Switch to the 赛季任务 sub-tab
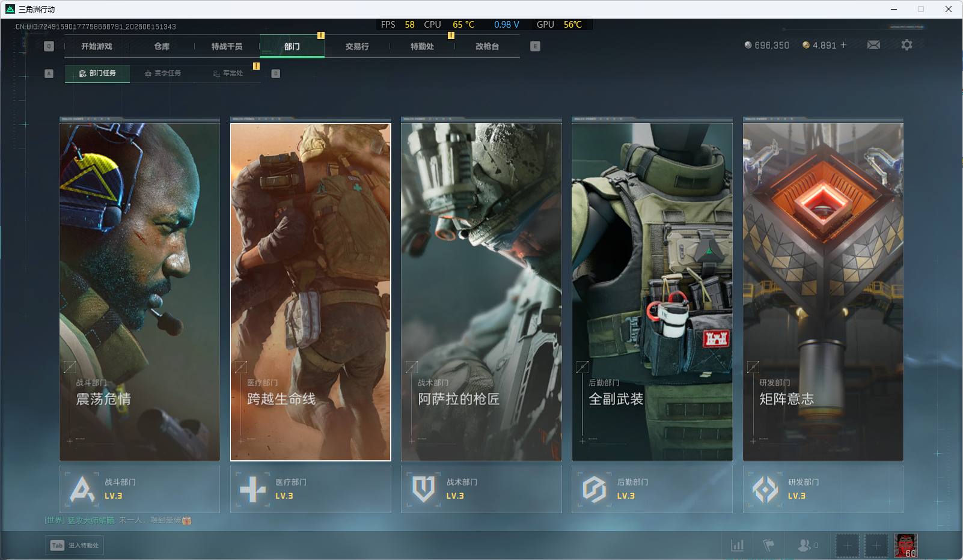Viewport: 963px width, 560px height. pos(162,73)
